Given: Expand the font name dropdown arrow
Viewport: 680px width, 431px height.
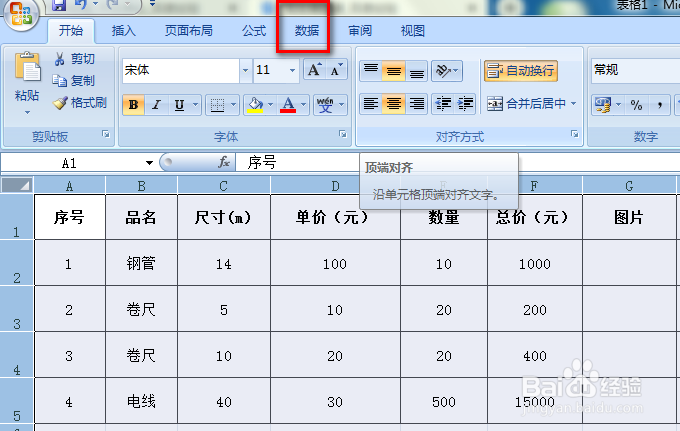Looking at the screenshot, I should pyautogui.click(x=245, y=70).
